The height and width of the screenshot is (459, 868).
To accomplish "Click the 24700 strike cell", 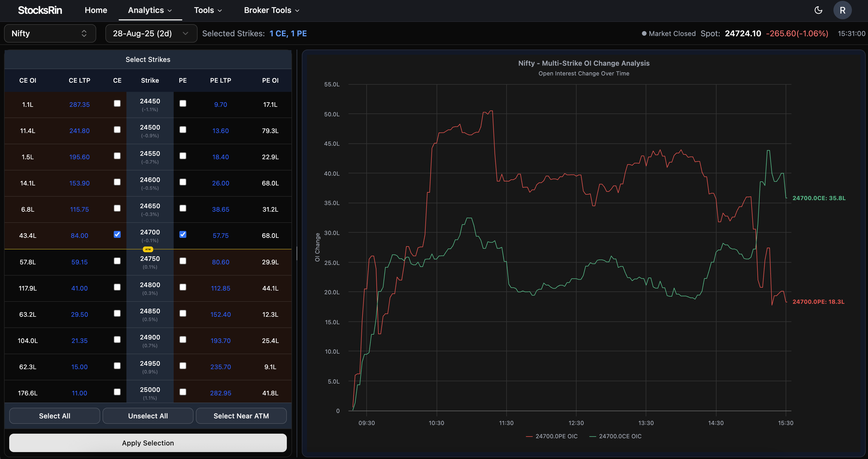I will click(150, 236).
